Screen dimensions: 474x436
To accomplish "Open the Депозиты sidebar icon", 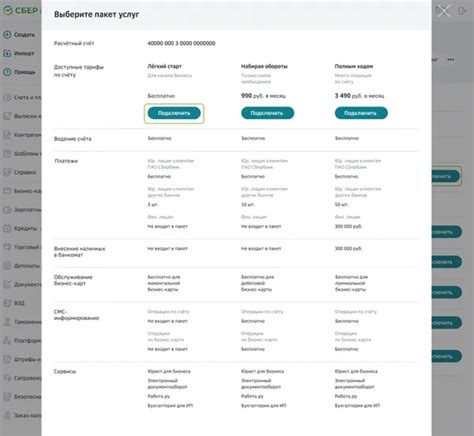I will tap(7, 266).
